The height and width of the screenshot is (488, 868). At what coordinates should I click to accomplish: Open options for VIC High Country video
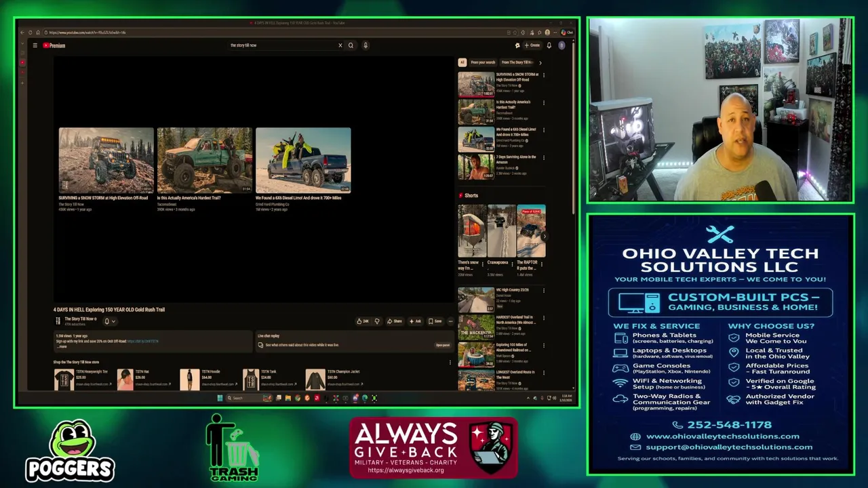543,291
